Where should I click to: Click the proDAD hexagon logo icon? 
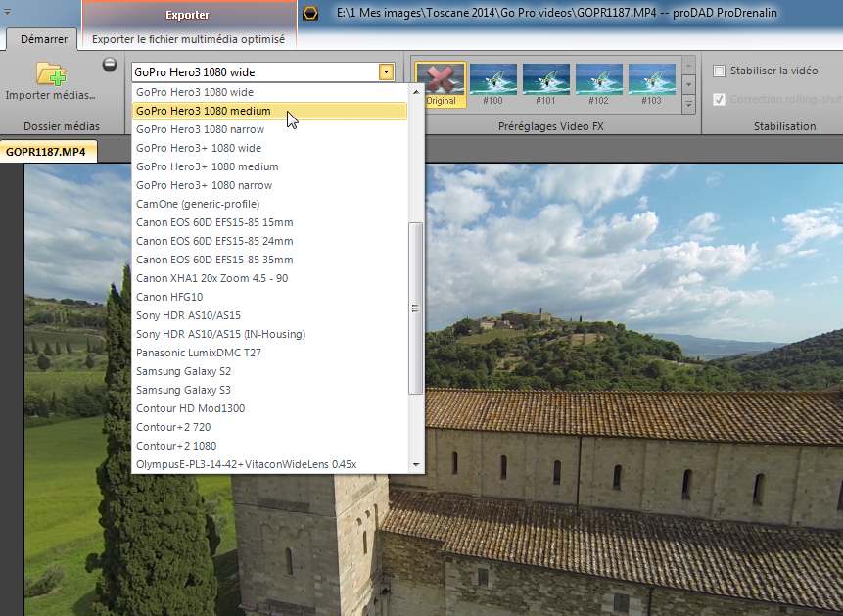pos(310,14)
